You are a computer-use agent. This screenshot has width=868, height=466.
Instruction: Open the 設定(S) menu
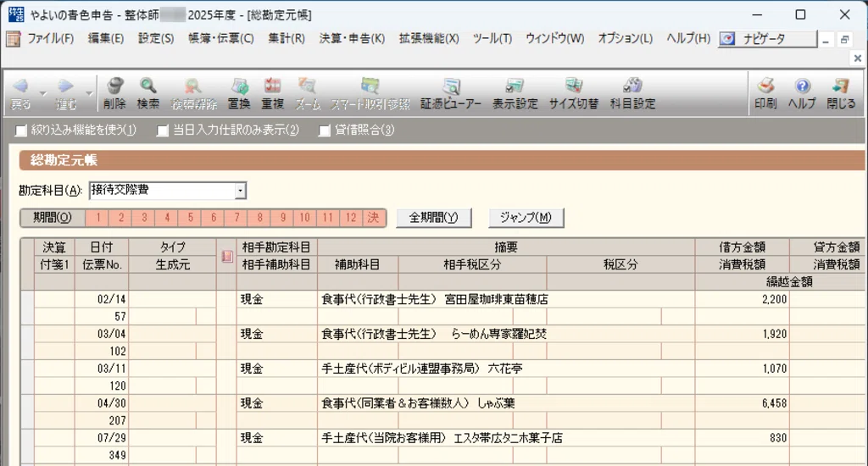(156, 39)
